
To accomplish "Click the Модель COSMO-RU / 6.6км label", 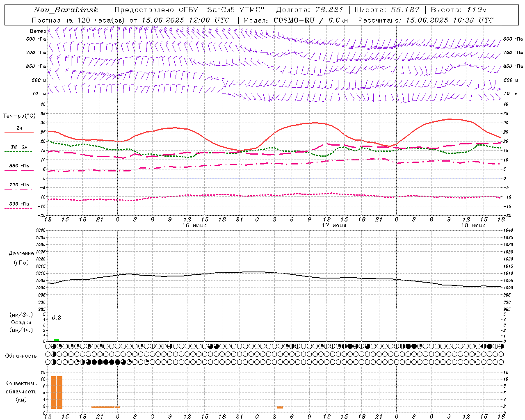I will click(295, 20).
